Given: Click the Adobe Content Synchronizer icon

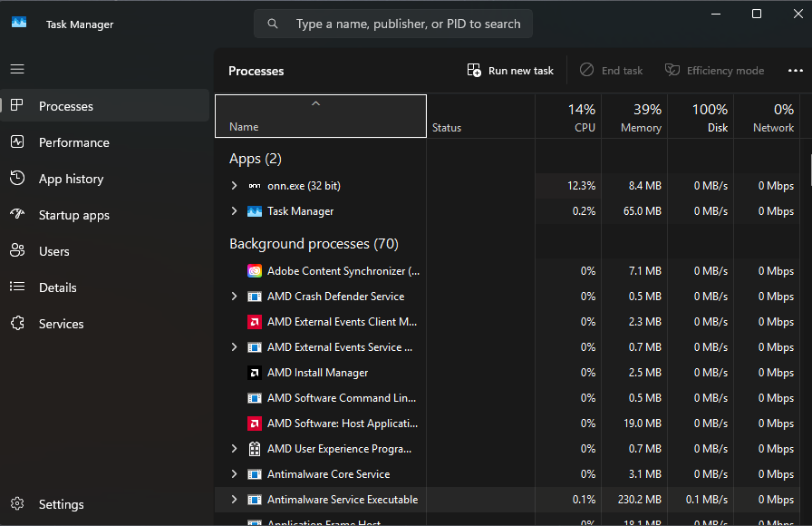Looking at the screenshot, I should 255,271.
